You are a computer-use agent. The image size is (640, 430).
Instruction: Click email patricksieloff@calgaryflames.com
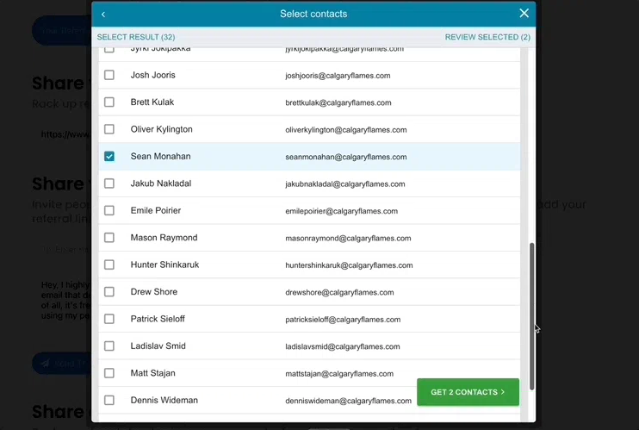(x=343, y=320)
